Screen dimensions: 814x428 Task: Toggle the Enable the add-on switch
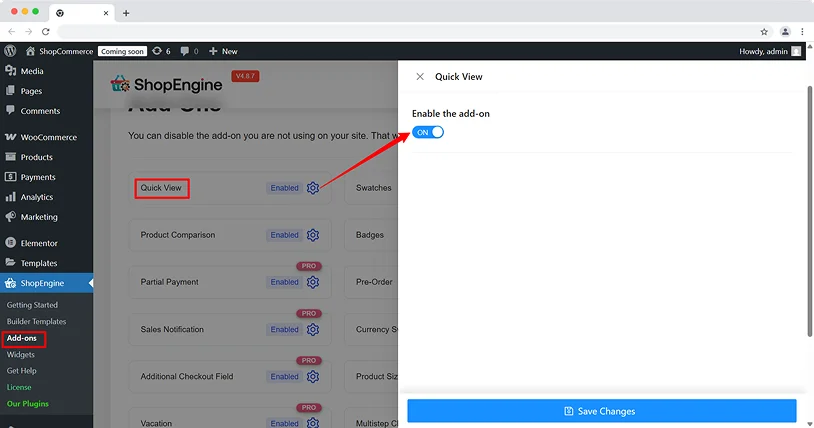[428, 132]
